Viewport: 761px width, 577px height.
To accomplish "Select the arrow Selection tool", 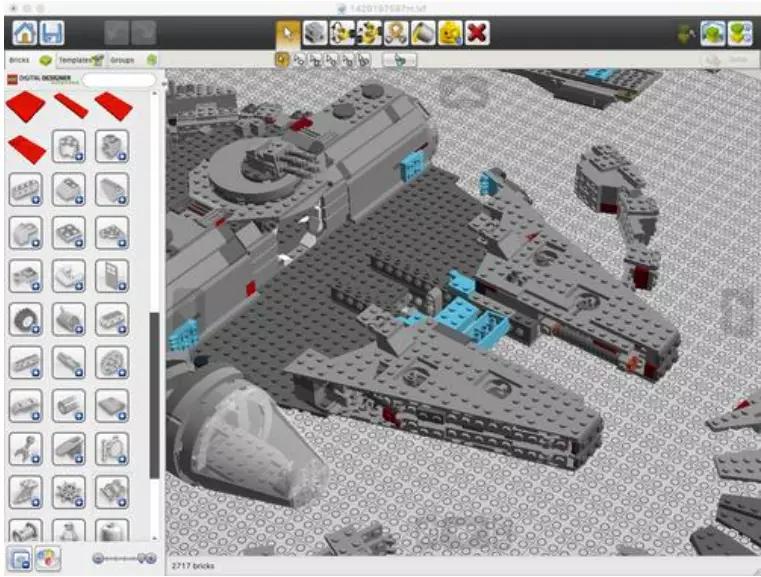I will tap(288, 33).
